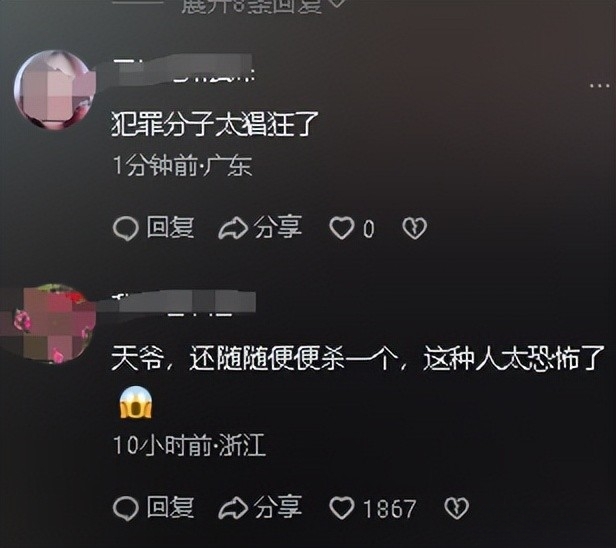Viewport: 616px width, 548px height.
Task: Like the comment showing 0 likes
Action: (341, 228)
